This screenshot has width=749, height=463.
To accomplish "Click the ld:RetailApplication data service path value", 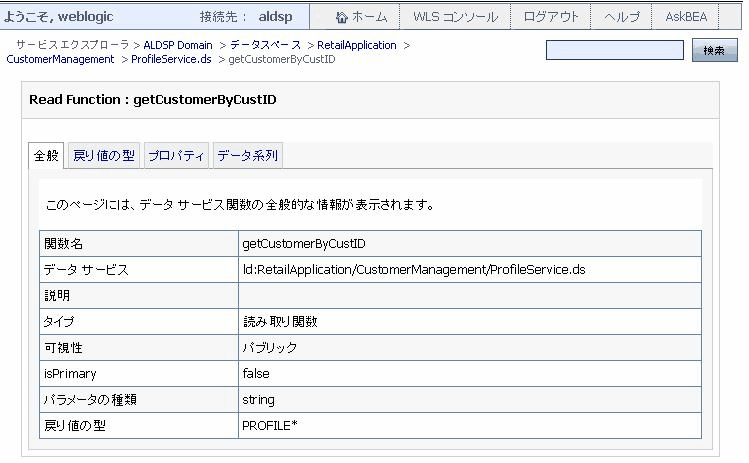I will click(414, 269).
